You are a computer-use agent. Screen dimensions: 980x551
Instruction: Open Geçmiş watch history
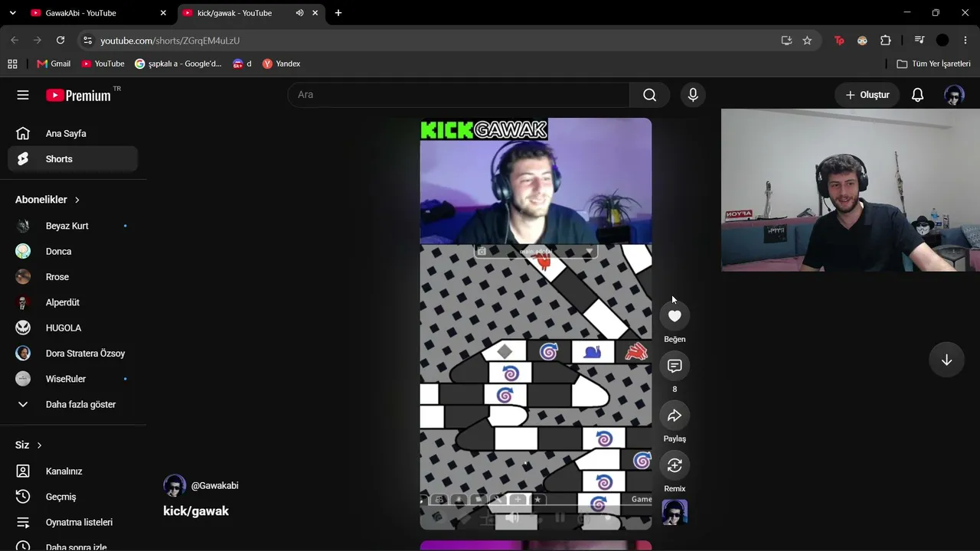(x=73, y=497)
